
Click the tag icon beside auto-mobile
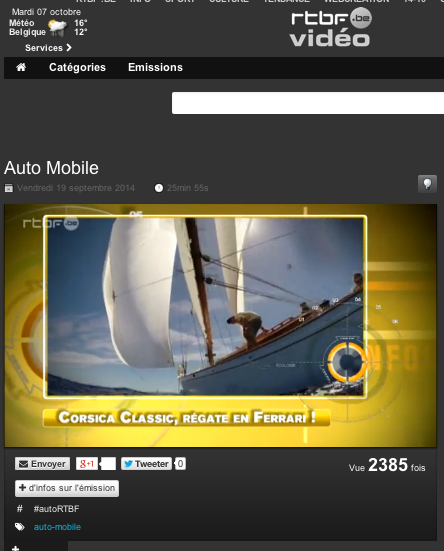pyautogui.click(x=20, y=527)
